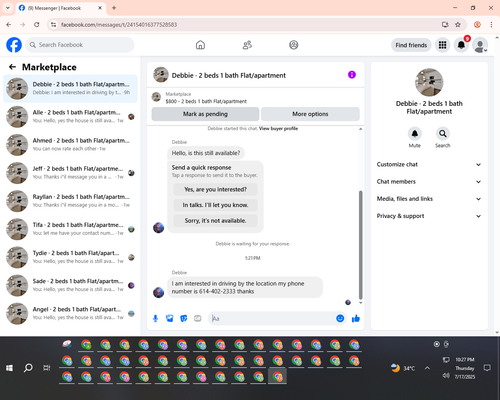Viewport: 500px width, 400px height.
Task: Open the Groups icon in top navigation
Action: pos(294,45)
